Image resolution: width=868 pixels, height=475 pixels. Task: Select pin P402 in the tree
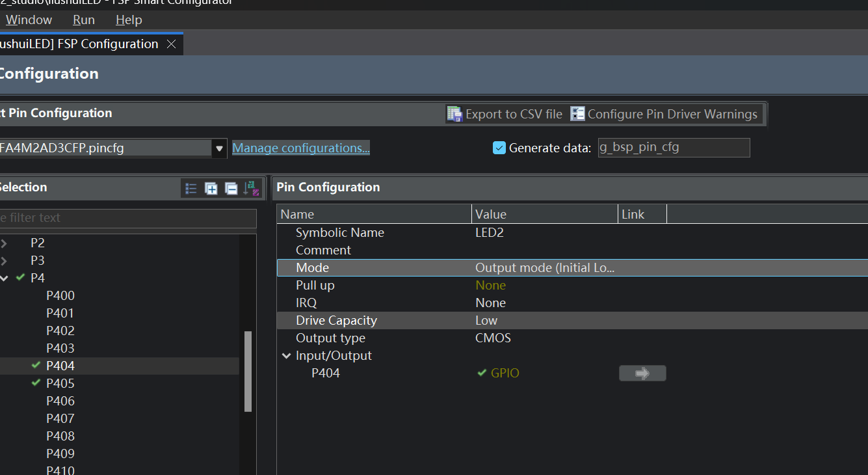click(60, 331)
